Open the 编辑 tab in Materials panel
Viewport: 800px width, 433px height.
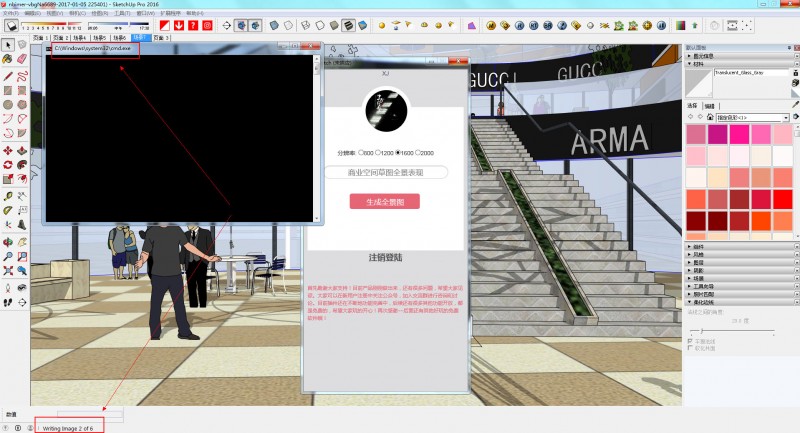pyautogui.click(x=710, y=106)
